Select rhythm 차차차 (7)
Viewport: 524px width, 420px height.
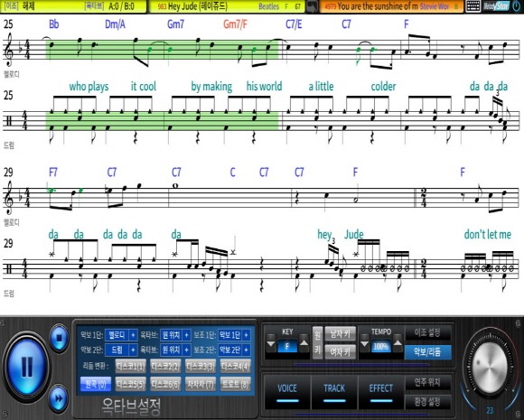(x=201, y=384)
